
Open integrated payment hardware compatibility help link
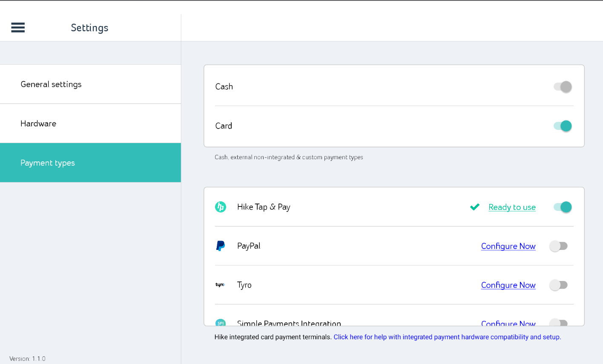[x=447, y=337]
